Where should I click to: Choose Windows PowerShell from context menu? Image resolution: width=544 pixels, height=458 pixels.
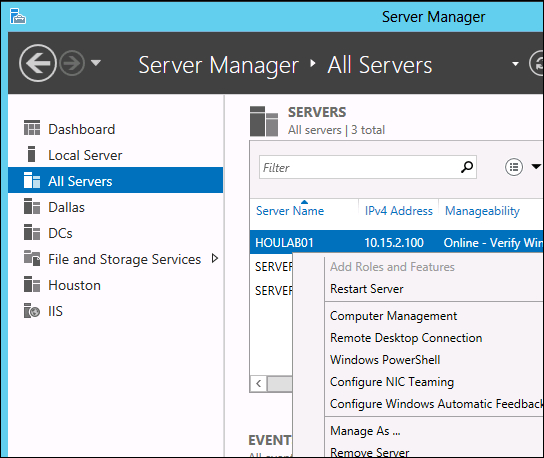pyautogui.click(x=385, y=360)
